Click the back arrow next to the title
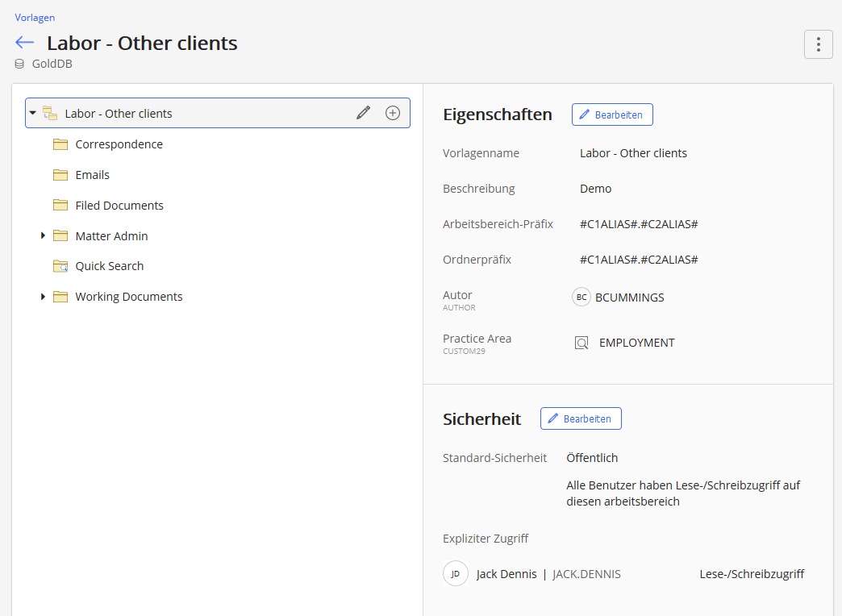This screenshot has height=616, width=842. 24,43
